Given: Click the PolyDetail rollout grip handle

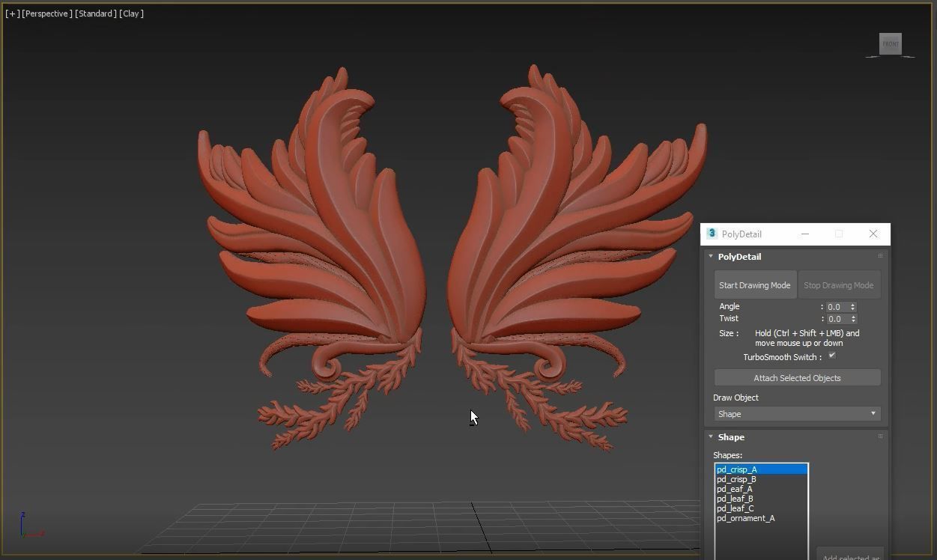Looking at the screenshot, I should (880, 256).
